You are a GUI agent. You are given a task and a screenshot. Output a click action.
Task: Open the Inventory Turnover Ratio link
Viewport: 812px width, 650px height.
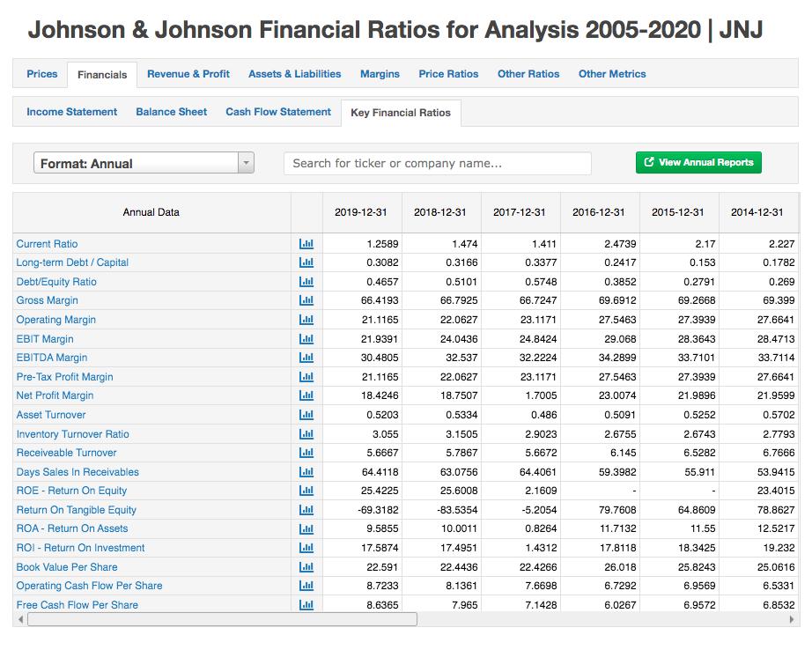(x=72, y=434)
